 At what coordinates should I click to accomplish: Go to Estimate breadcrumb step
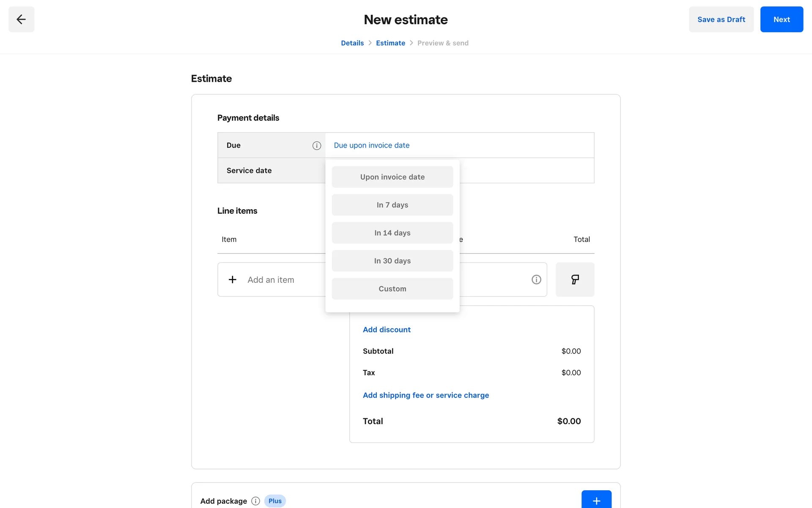[390, 43]
